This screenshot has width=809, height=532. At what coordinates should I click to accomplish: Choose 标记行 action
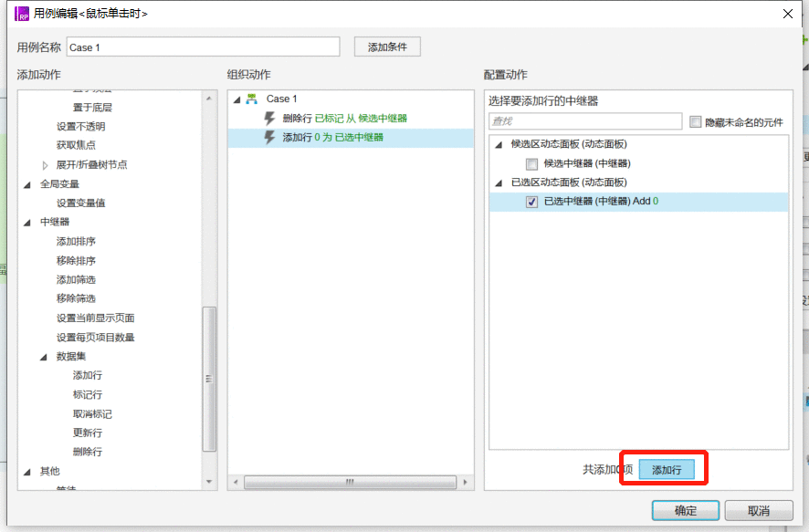pyautogui.click(x=87, y=395)
